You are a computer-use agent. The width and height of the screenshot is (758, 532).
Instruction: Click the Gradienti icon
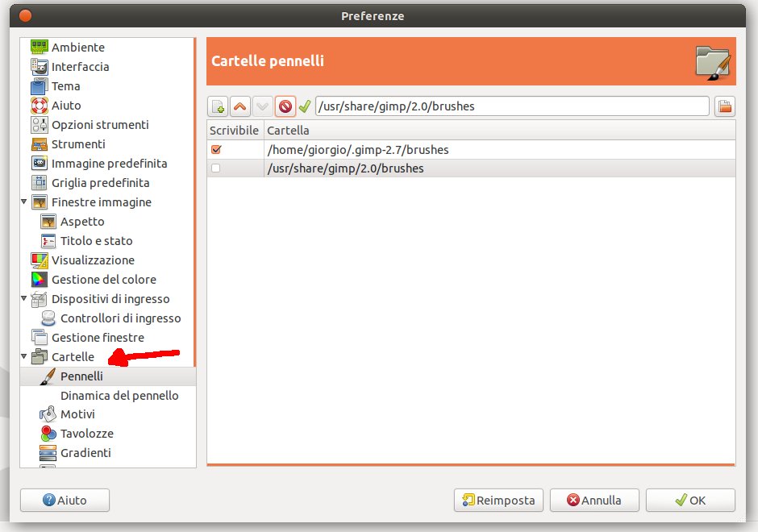point(48,453)
